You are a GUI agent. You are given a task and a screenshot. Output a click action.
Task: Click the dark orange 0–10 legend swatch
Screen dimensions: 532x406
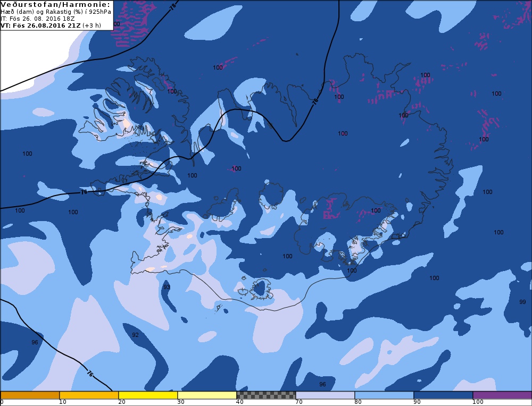pyautogui.click(x=30, y=395)
